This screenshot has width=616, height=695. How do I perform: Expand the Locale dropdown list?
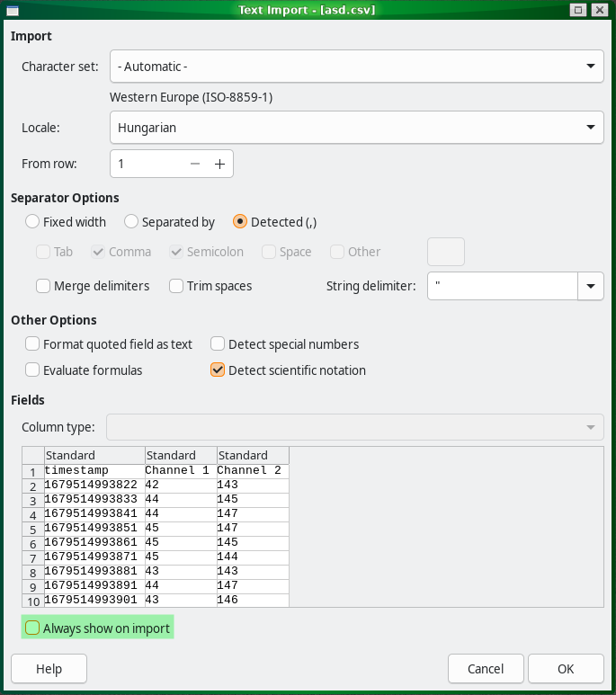click(x=356, y=128)
